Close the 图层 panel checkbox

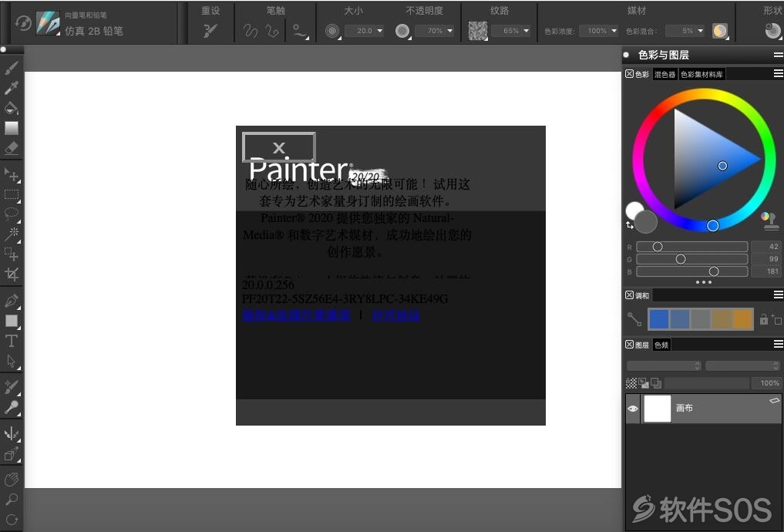click(x=630, y=345)
